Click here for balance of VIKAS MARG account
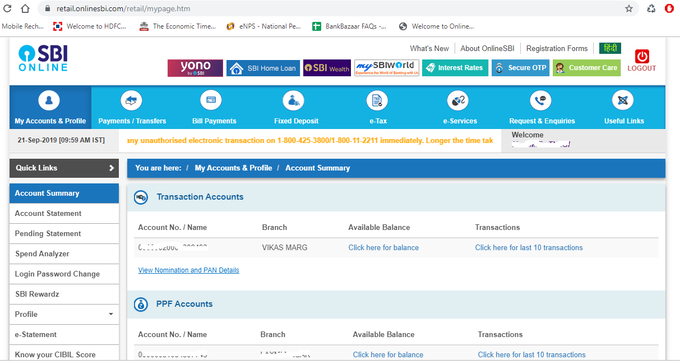 tap(383, 248)
